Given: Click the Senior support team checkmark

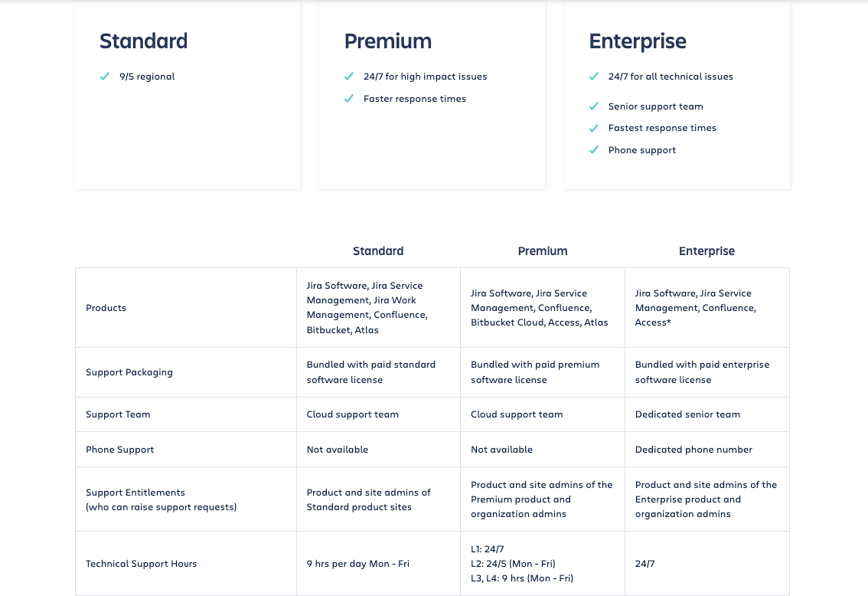Looking at the screenshot, I should pos(594,106).
